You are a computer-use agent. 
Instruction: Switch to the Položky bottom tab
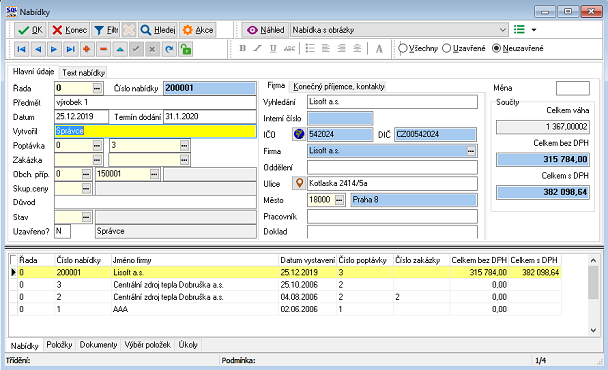coord(59,345)
